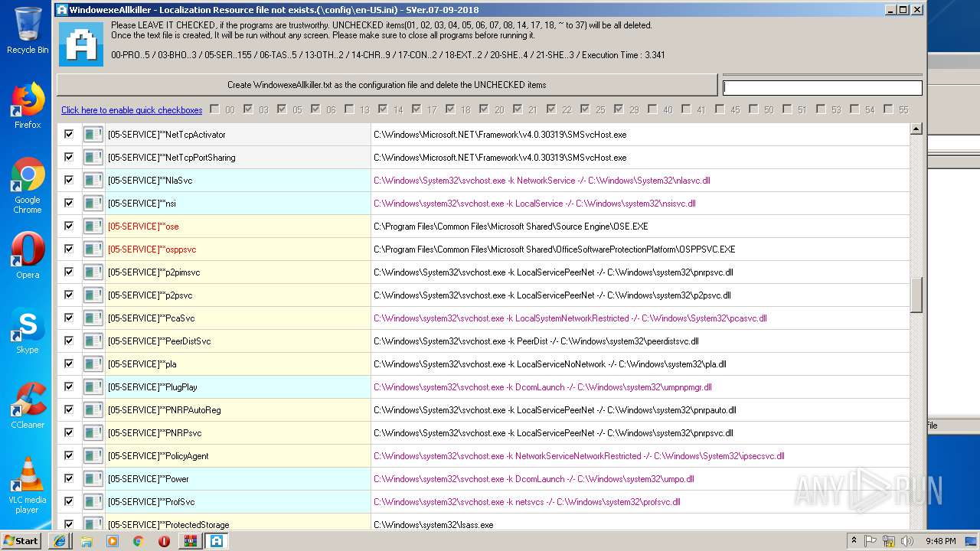980x551 pixels.
Task: Select the OSPPSVC.EXE path cell
Action: [x=640, y=249]
